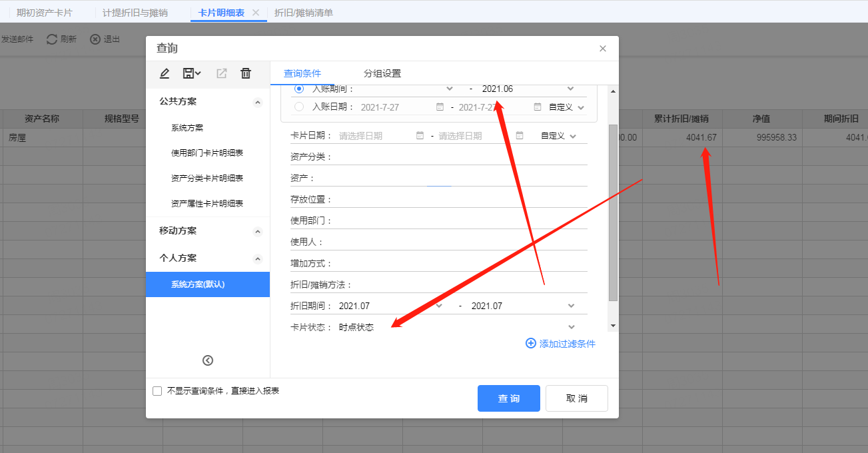Click the edit (pencil) scheme icon
This screenshot has width=868, height=453.
165,73
